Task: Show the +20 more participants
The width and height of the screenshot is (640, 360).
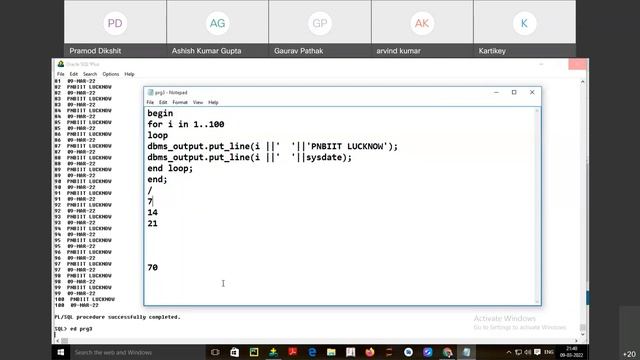Action: tap(629, 354)
